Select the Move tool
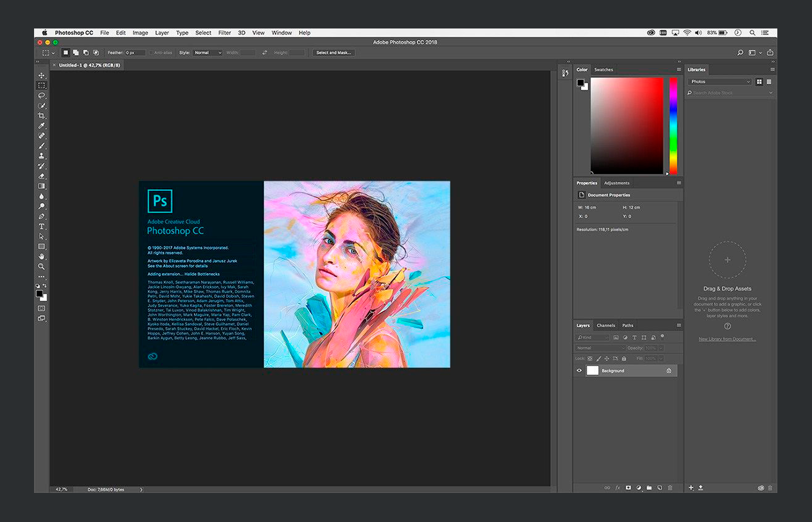This screenshot has height=522, width=812. point(41,76)
